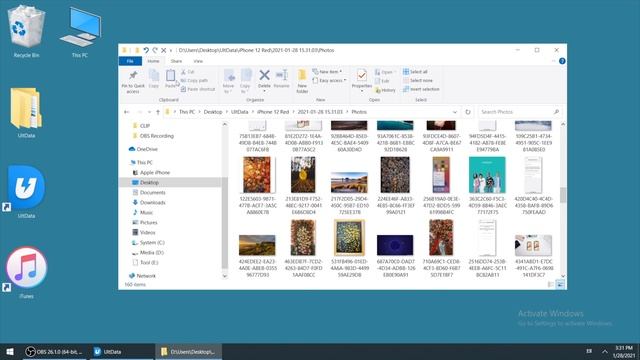
Task: Click Paste shortcut in the ribbon
Action: [x=198, y=89]
